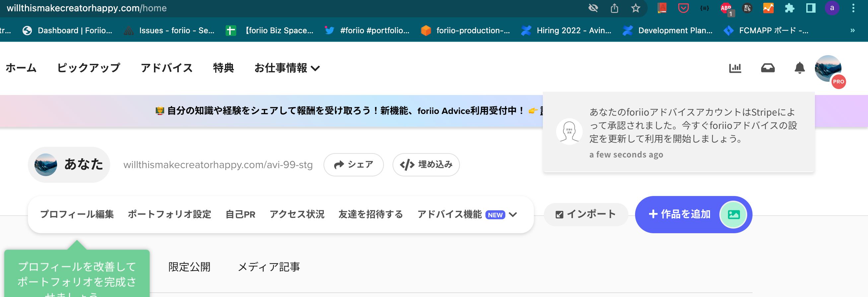Click the dark round extension icon
This screenshot has height=297, width=868.
tap(747, 8)
